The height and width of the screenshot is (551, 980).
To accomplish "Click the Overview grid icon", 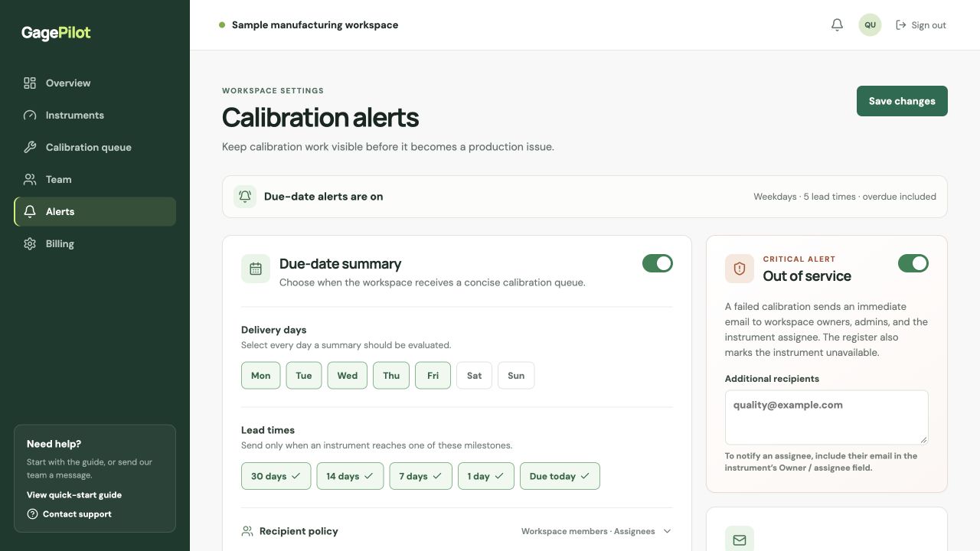I will pos(30,83).
